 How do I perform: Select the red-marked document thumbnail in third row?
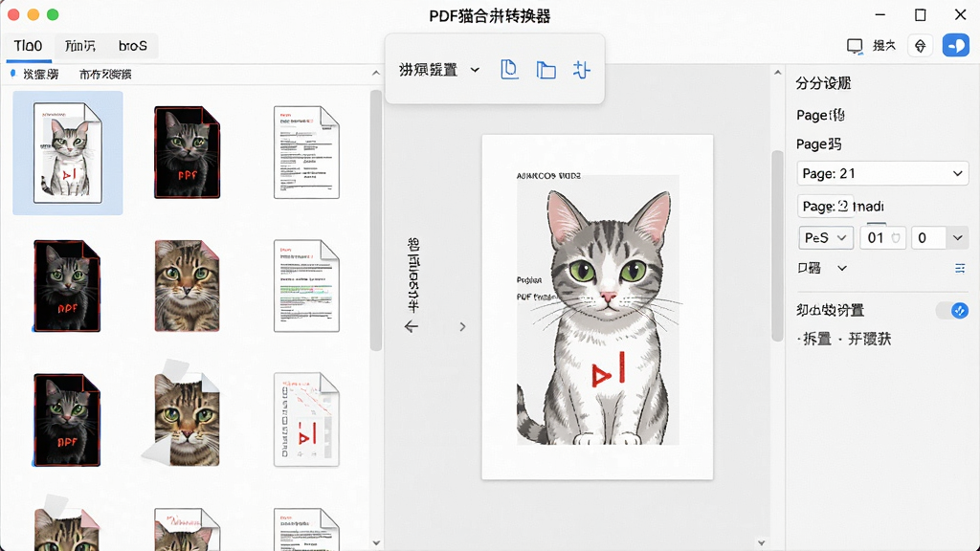[x=306, y=420]
